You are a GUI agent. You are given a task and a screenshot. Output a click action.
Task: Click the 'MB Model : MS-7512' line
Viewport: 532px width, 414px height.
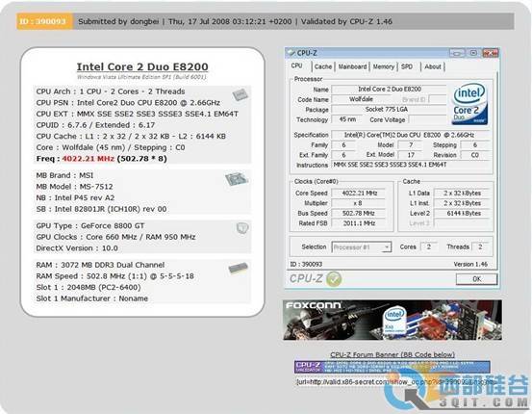(x=75, y=187)
